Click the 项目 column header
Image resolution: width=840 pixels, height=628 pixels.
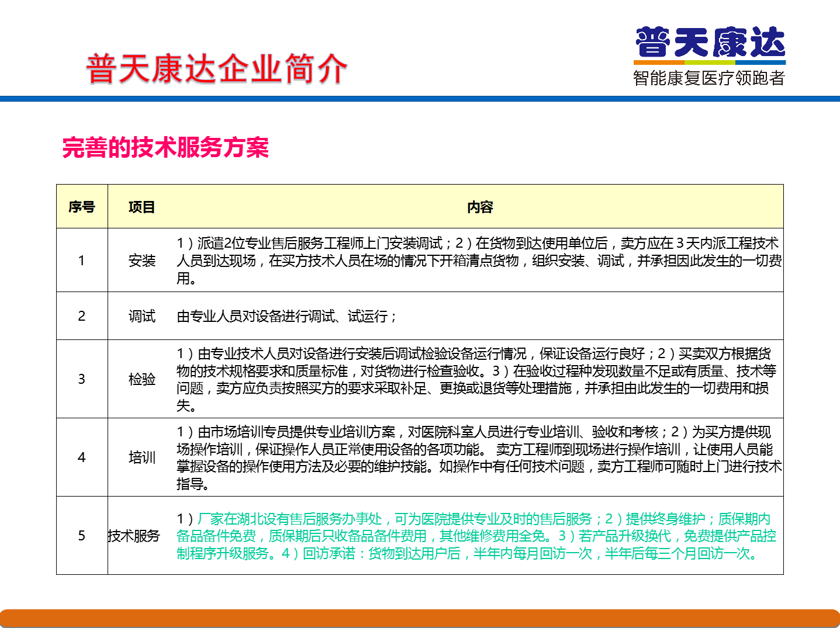pos(142,207)
